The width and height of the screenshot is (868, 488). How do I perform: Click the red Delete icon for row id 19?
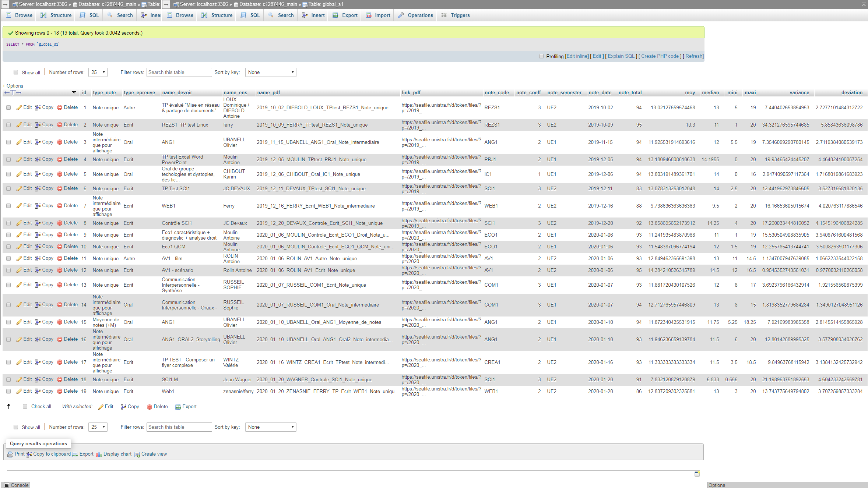60,391
